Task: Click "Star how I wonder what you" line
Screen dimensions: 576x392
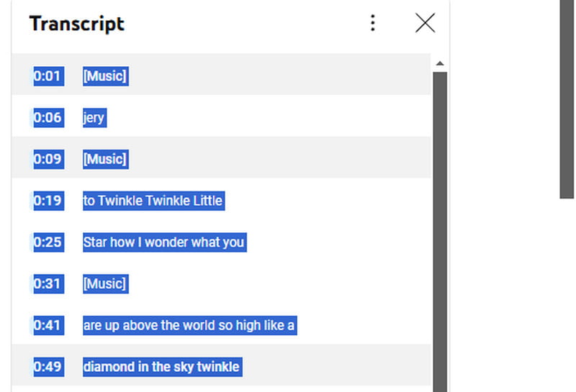Action: click(163, 242)
